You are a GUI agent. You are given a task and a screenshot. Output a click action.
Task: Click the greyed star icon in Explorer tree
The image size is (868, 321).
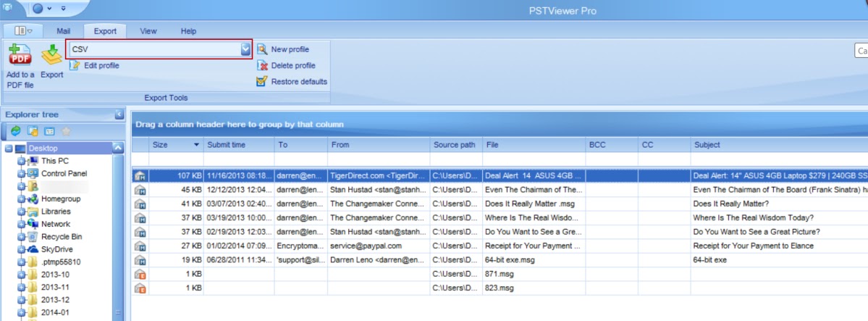[x=67, y=131]
